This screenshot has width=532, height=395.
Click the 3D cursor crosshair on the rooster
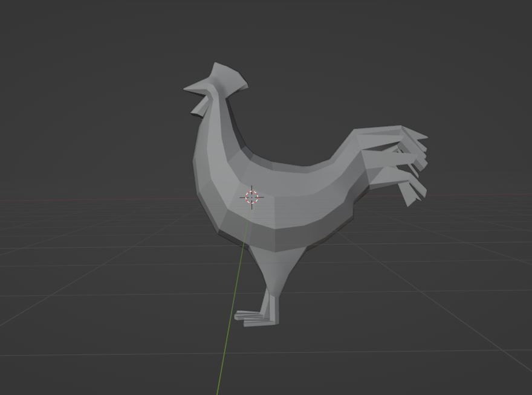tap(251, 197)
